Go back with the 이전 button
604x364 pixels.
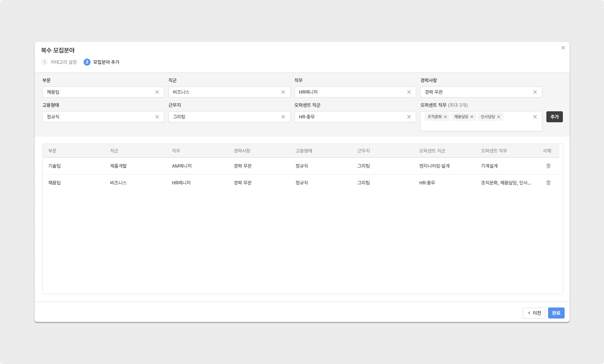point(534,313)
